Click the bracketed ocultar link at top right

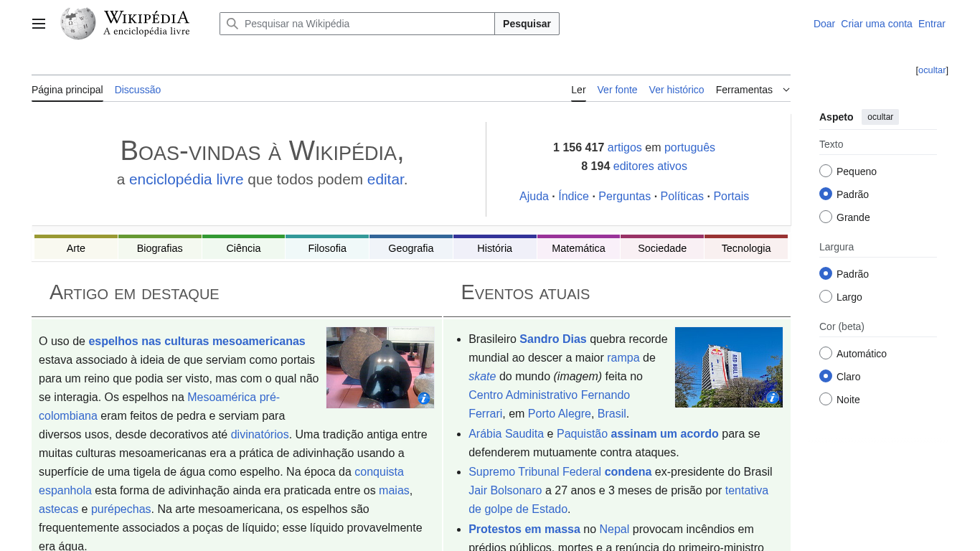tap(932, 70)
